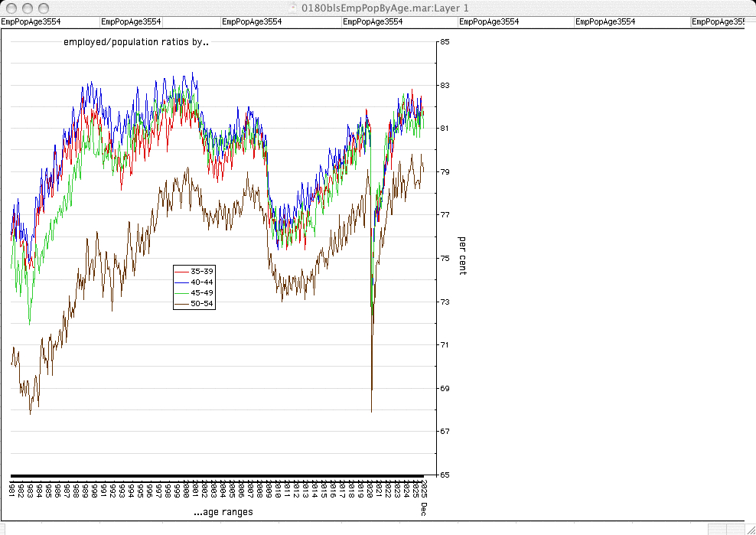Select the 'per cent' y-axis label

(x=462, y=256)
